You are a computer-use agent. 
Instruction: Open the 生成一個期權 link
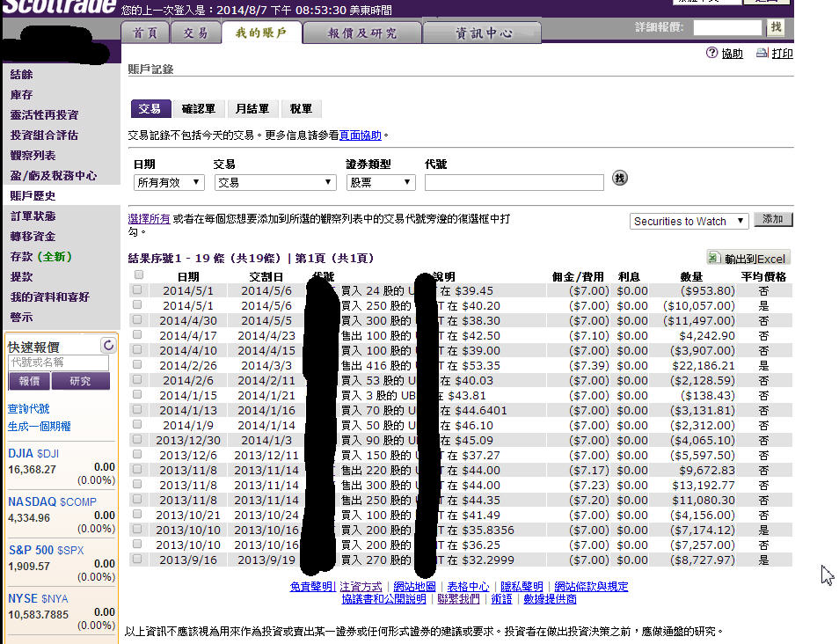(40, 427)
